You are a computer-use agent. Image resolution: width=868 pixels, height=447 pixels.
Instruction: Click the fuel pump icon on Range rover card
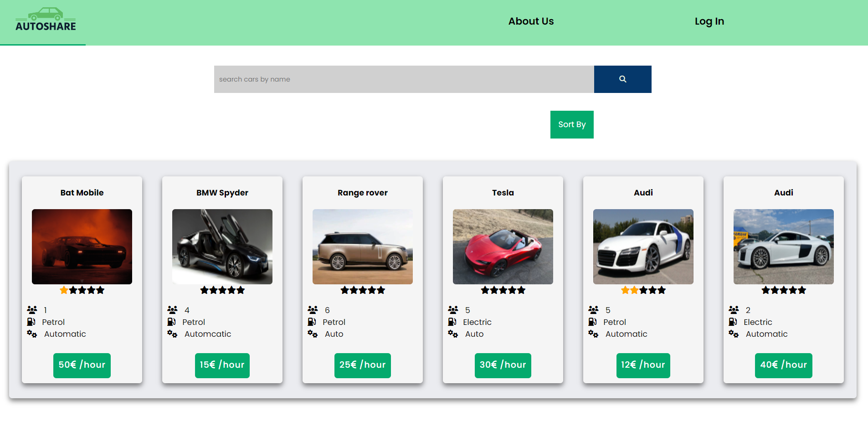(312, 322)
